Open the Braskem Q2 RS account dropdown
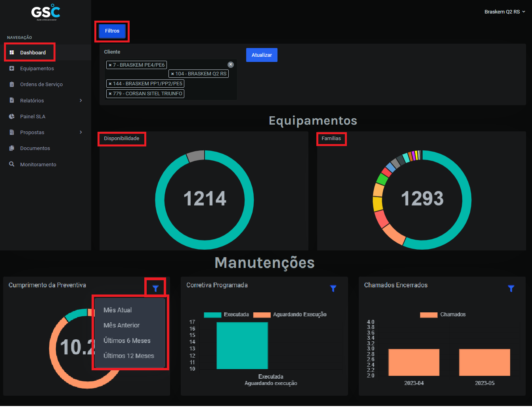 505,12
